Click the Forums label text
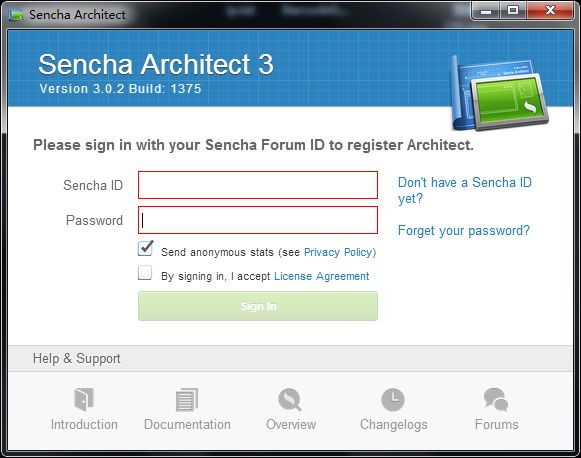Screen dimensions: 581x458 pyautogui.click(x=497, y=424)
